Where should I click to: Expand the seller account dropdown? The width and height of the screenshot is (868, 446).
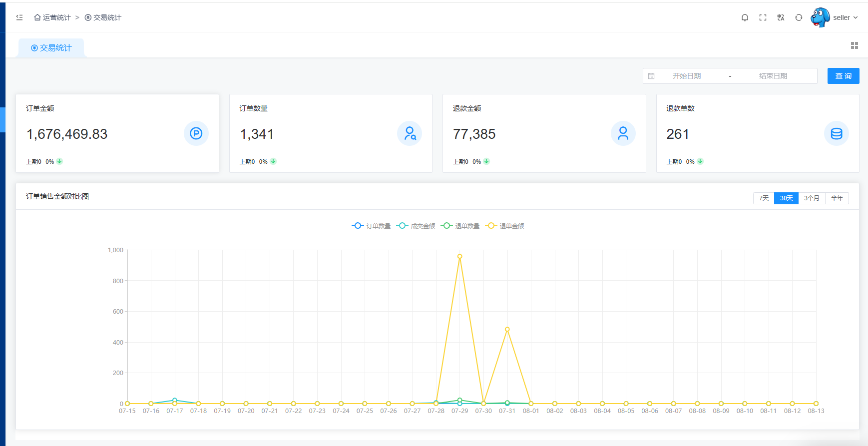pos(845,17)
